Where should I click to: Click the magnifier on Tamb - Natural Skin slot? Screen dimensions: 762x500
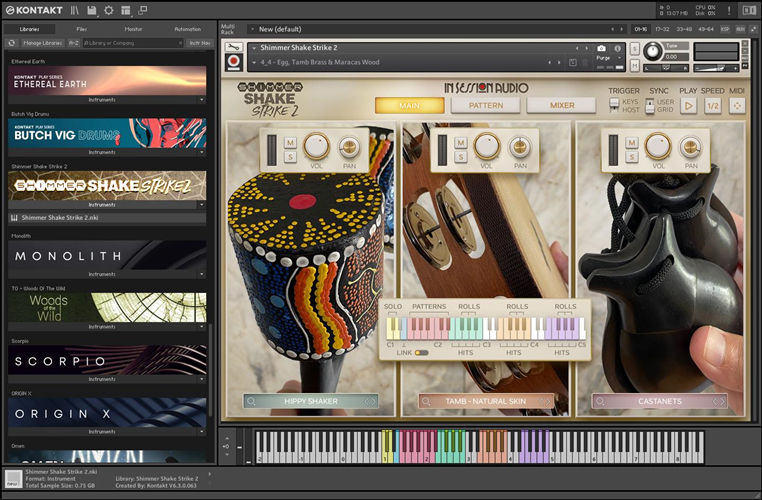point(426,402)
